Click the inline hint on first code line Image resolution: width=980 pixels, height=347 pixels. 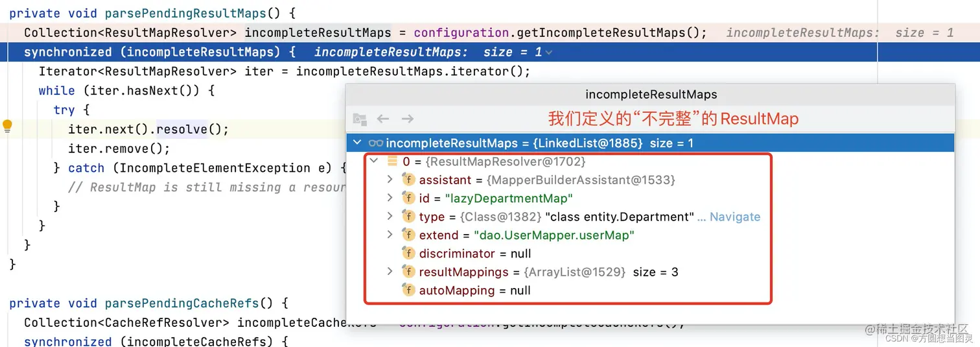pos(840,32)
